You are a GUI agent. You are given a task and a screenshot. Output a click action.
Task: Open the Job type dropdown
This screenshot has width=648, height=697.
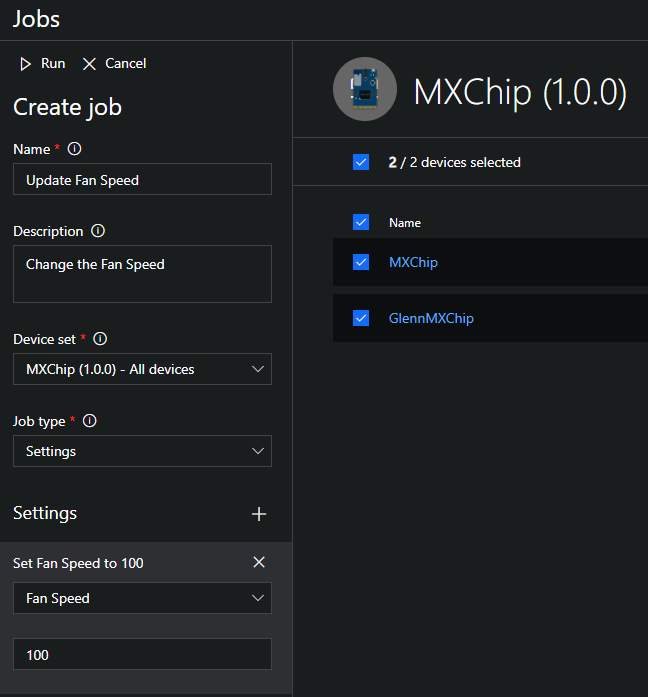tap(142, 451)
